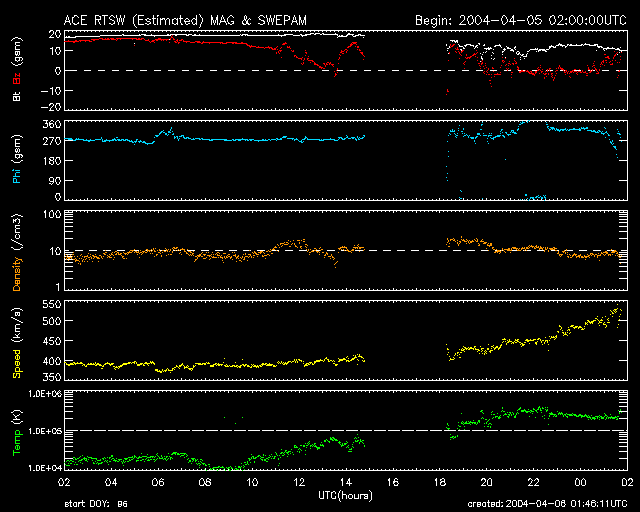Click the '-20' tick on the Bt Bz axis
This screenshot has width=640, height=512.
tap(50, 107)
